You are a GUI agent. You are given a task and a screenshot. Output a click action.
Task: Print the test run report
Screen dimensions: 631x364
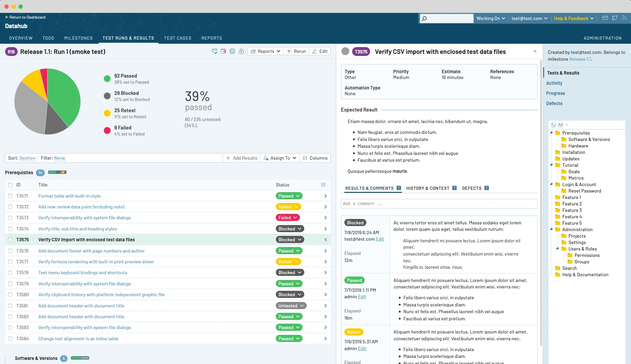click(232, 51)
